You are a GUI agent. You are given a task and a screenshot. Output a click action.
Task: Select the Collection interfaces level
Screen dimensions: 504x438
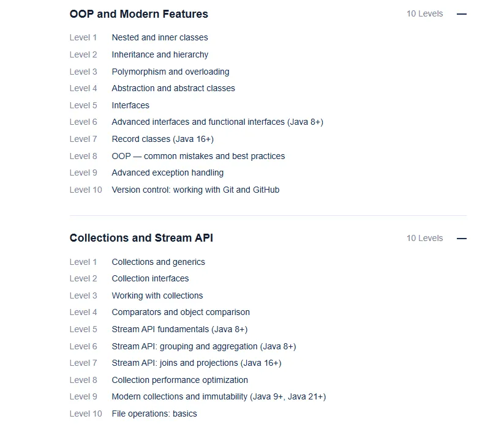point(150,279)
